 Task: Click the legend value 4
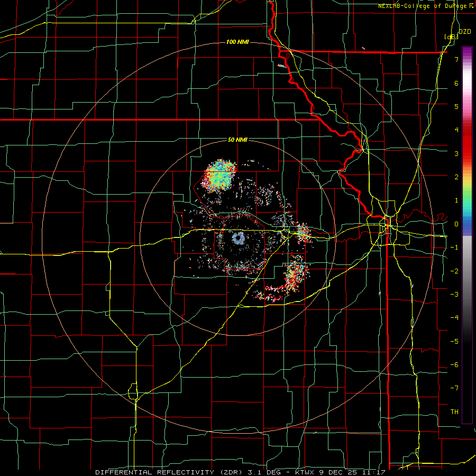[456, 130]
